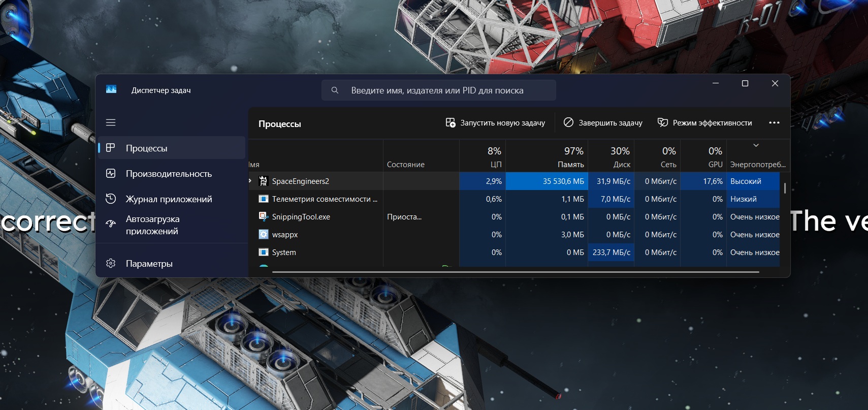Open Автозагрузка приложений section
Viewport: 868px width, 410px height.
152,225
